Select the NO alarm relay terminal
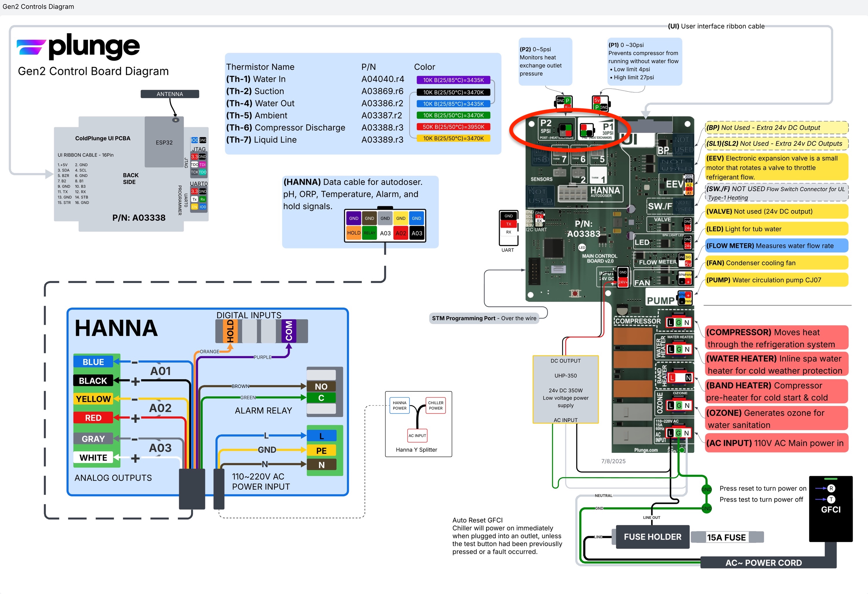 (321, 387)
